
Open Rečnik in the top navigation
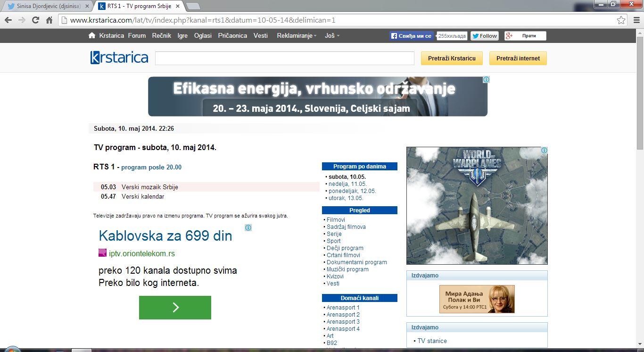click(161, 35)
